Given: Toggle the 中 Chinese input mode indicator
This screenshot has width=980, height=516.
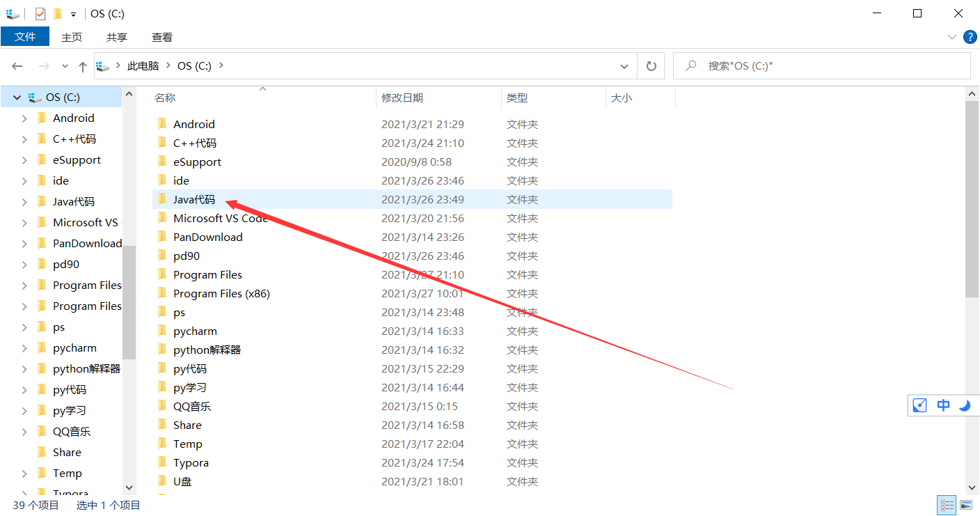Looking at the screenshot, I should (x=943, y=405).
